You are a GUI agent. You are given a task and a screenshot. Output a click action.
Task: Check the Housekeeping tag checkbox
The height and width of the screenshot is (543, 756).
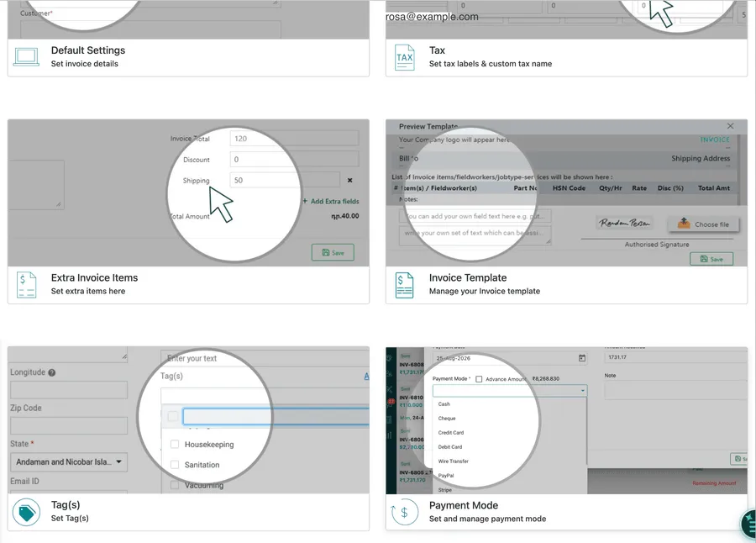175,444
